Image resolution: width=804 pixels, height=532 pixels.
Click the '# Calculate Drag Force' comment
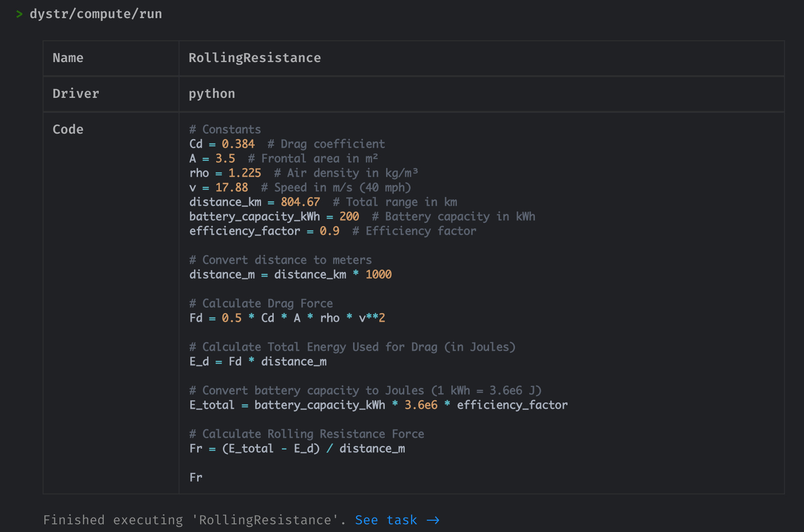click(261, 304)
